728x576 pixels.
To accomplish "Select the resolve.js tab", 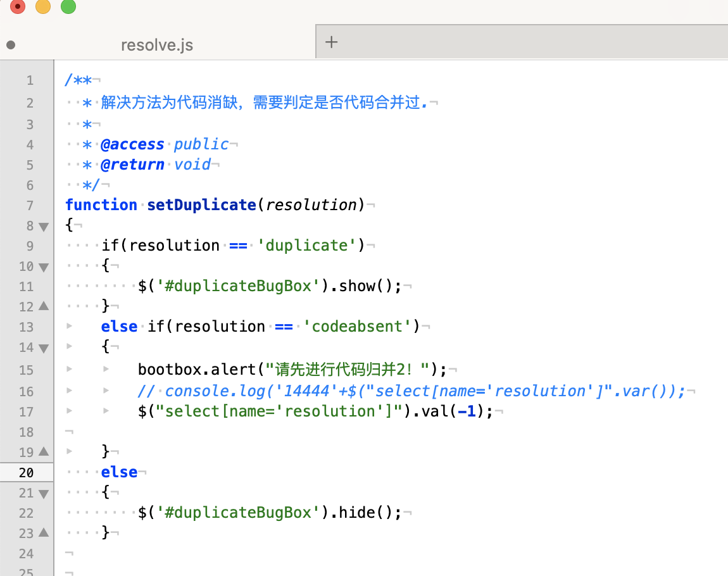I will click(x=157, y=45).
